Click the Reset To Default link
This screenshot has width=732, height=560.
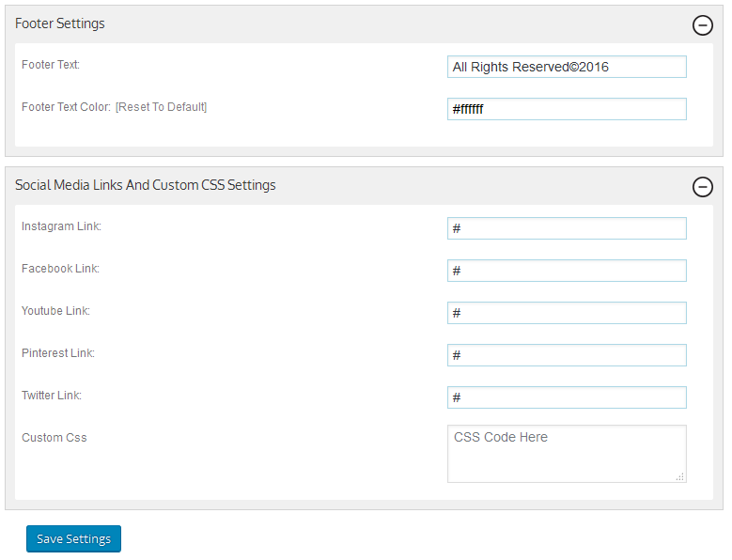(x=161, y=107)
